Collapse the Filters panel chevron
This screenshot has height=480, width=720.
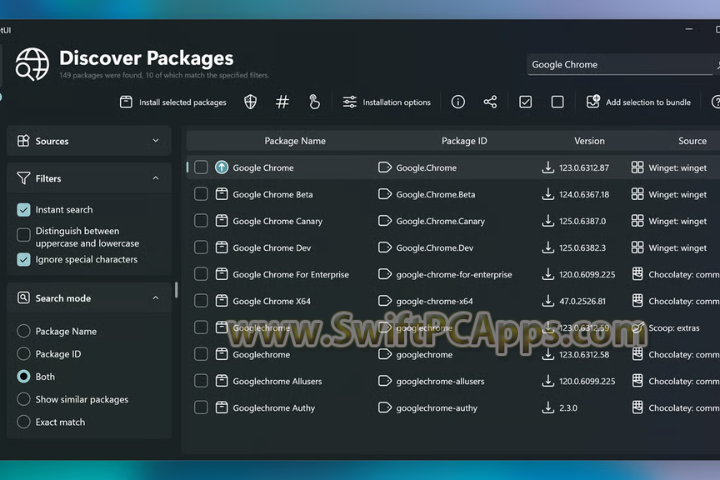click(156, 178)
